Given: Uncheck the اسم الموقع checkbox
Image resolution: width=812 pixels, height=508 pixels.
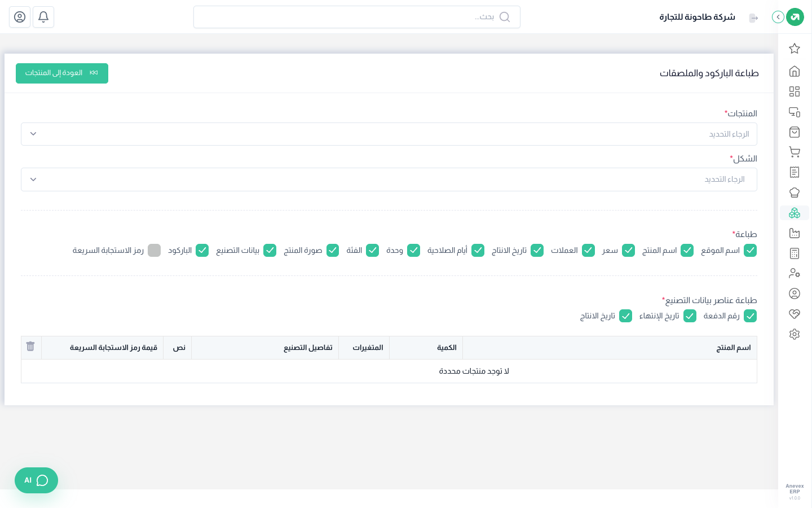Looking at the screenshot, I should coord(750,250).
